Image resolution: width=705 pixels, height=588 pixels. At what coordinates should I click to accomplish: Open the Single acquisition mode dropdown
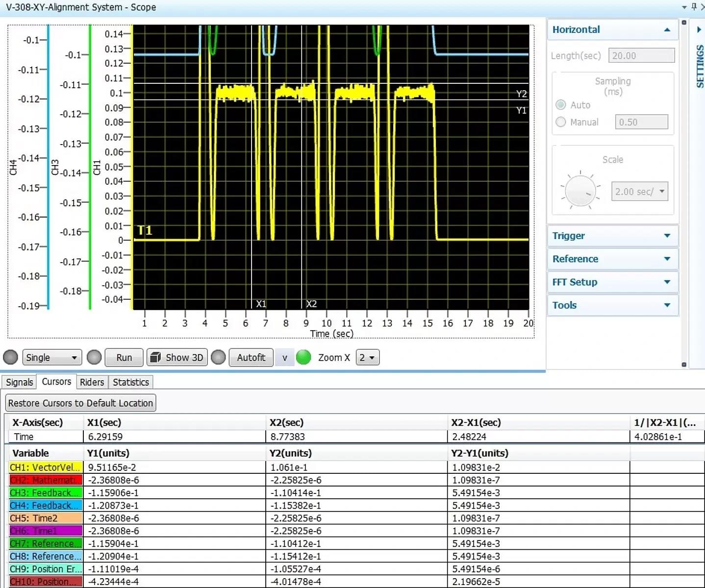coord(52,357)
